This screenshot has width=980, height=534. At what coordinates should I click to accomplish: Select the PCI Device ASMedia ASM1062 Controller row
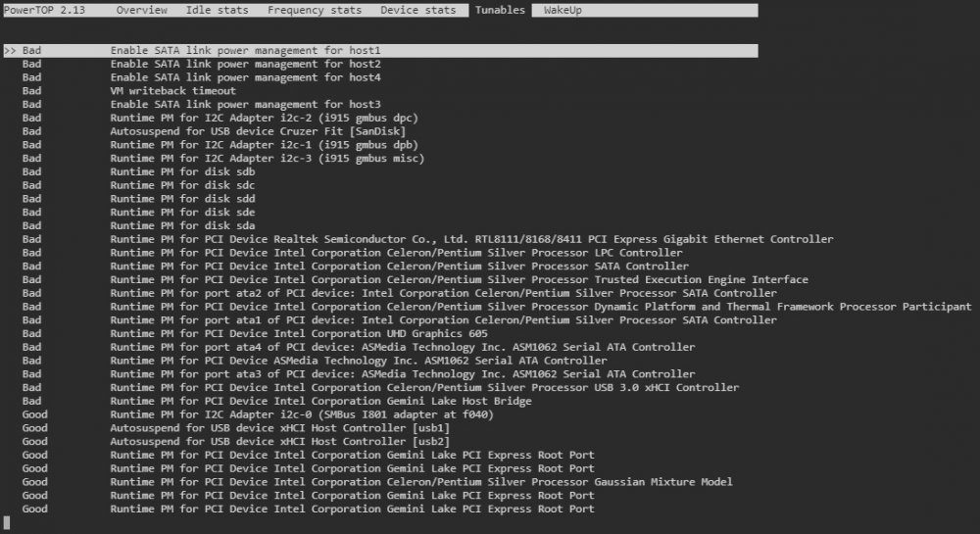pyautogui.click(x=315, y=361)
